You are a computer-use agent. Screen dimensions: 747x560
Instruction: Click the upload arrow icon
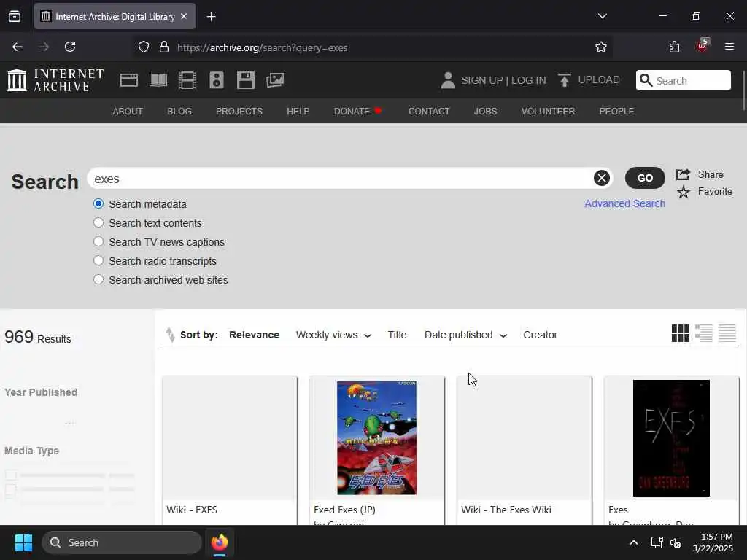[x=565, y=80]
